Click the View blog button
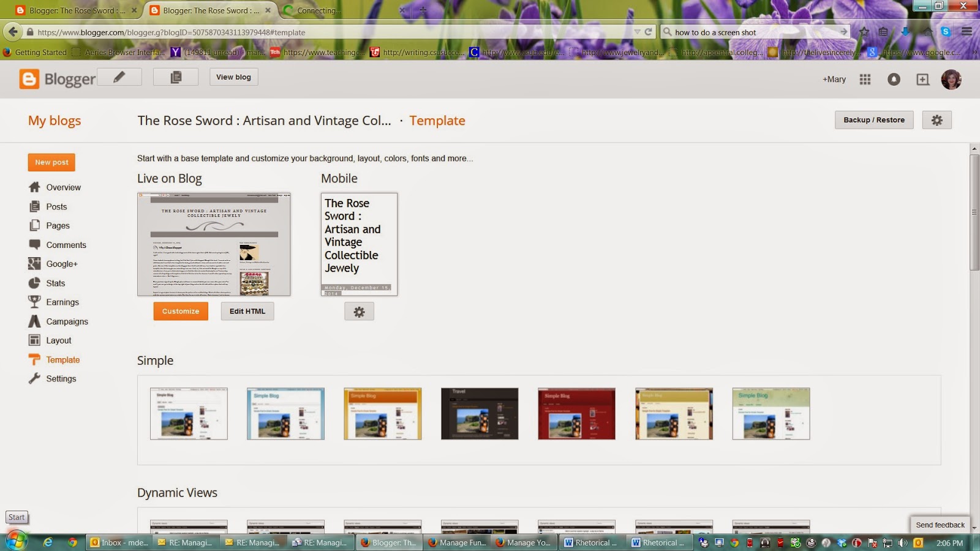 click(233, 77)
